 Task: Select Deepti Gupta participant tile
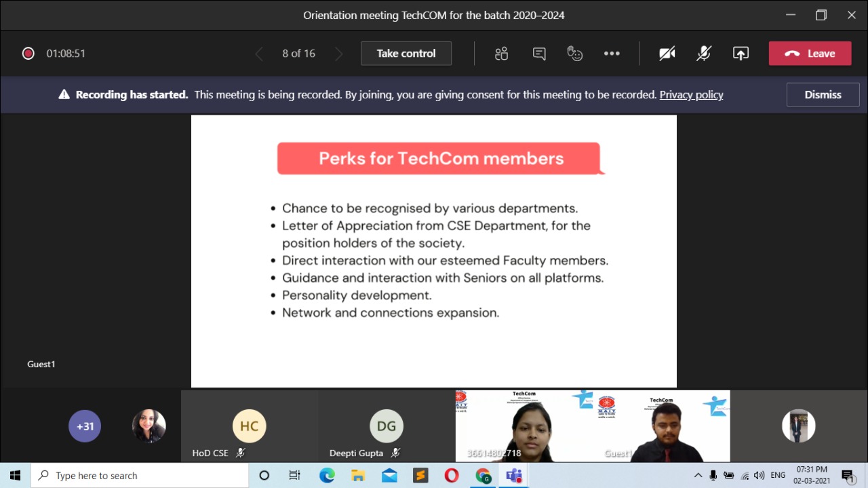387,426
